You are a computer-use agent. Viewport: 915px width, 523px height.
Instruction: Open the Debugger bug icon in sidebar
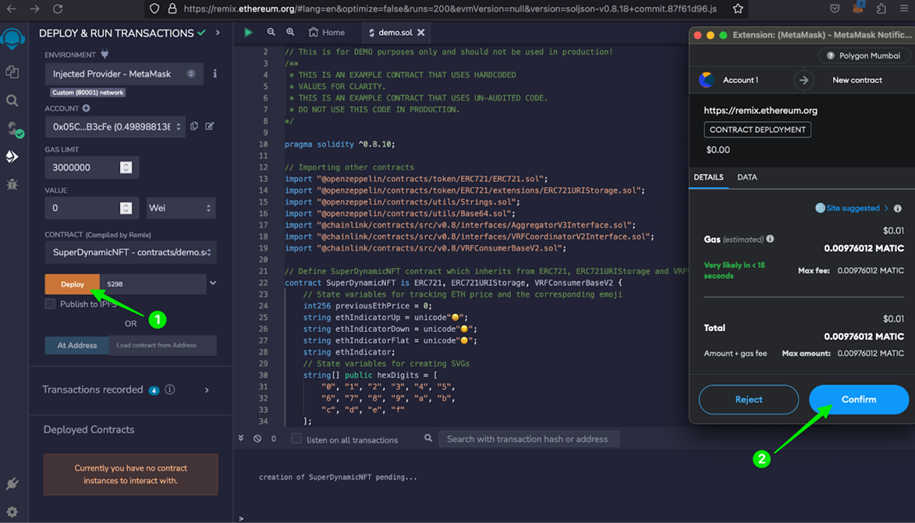pos(12,184)
